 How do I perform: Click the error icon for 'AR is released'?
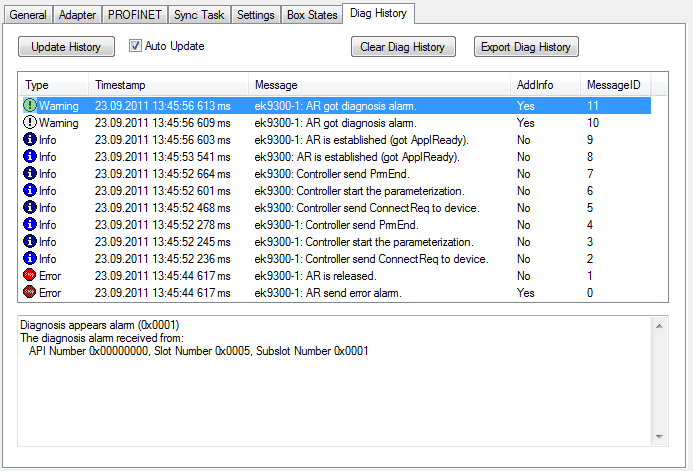(x=29, y=275)
